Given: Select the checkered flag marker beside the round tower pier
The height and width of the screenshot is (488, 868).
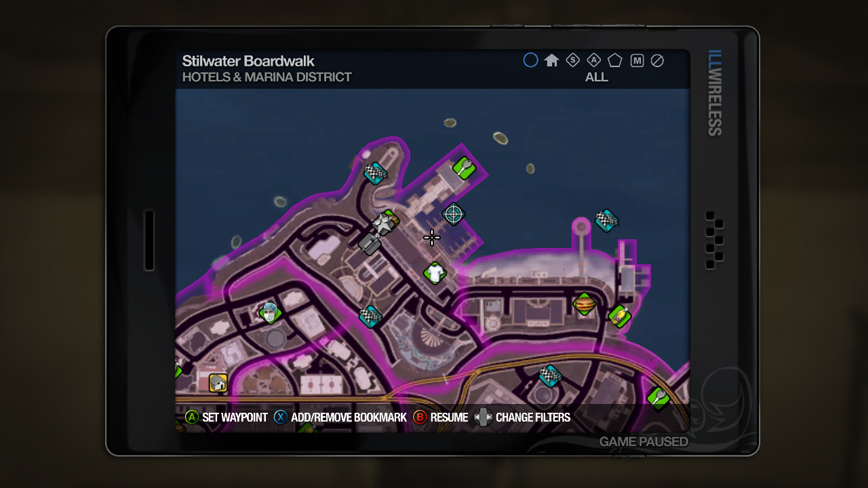Looking at the screenshot, I should coord(606,220).
